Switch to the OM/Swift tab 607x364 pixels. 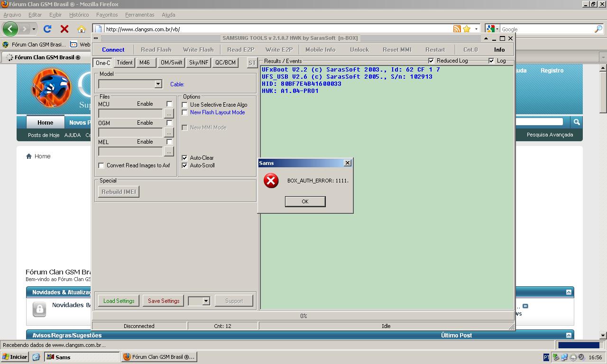pyautogui.click(x=171, y=63)
